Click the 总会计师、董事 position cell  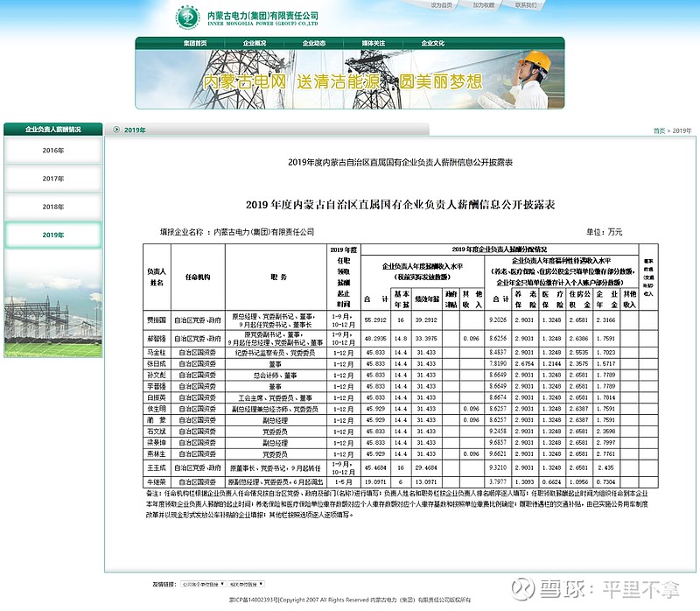point(276,376)
